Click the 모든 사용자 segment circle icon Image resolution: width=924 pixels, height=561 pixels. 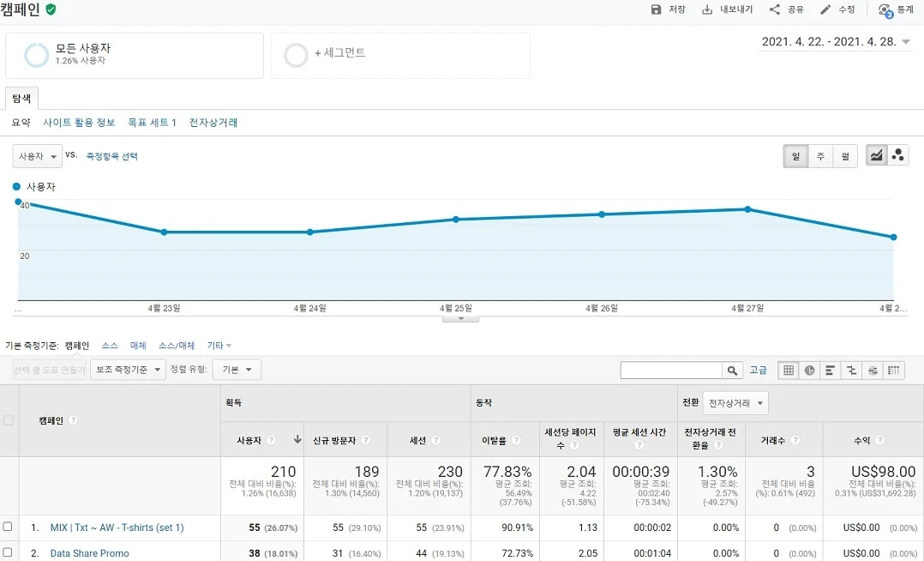tap(37, 55)
